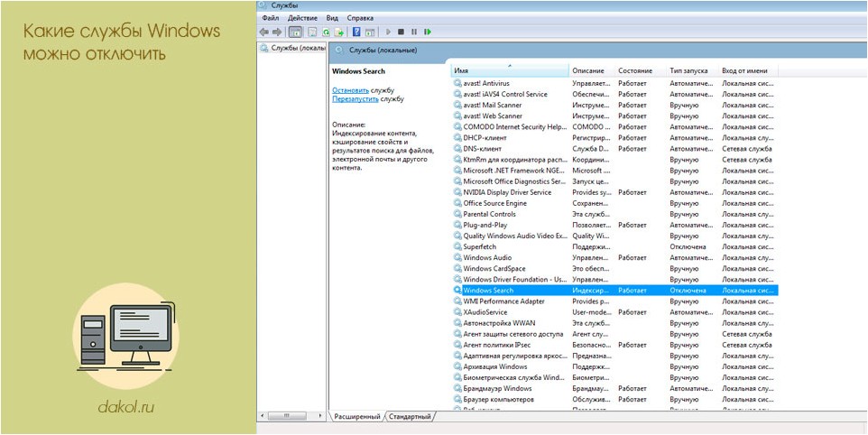The width and height of the screenshot is (868, 435).
Task: Select the Архивация Windows service
Action: point(615,366)
